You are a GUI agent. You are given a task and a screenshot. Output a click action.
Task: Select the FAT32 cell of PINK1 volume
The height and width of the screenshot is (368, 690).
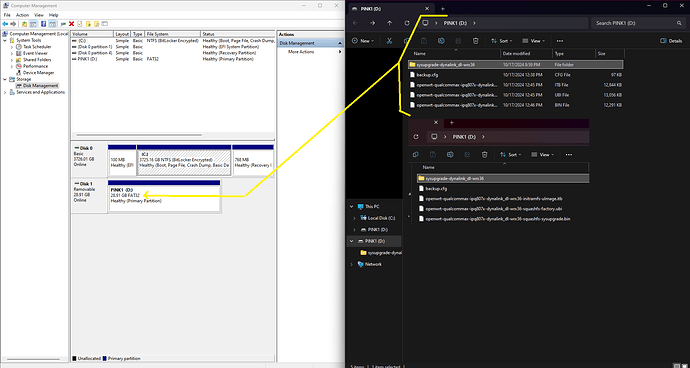[x=152, y=59]
